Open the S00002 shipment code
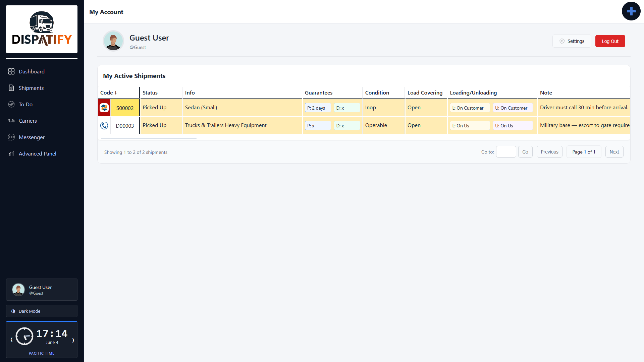This screenshot has height=362, width=644. pos(125,108)
